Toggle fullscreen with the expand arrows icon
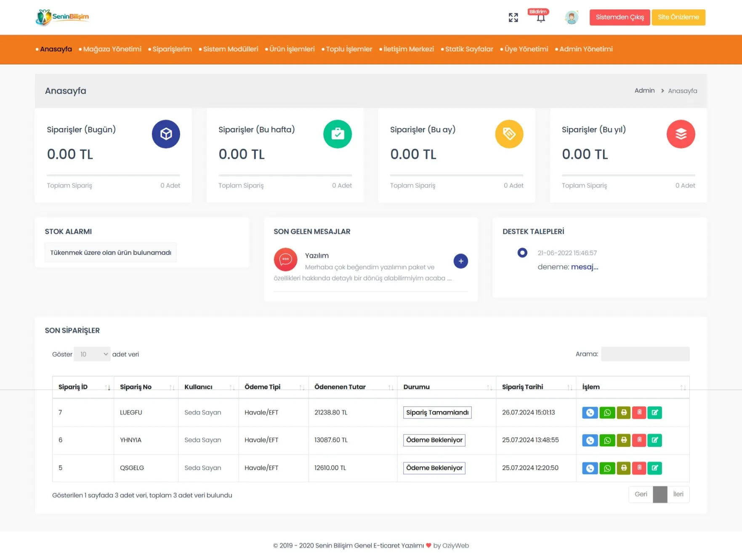The width and height of the screenshot is (742, 560). click(513, 17)
